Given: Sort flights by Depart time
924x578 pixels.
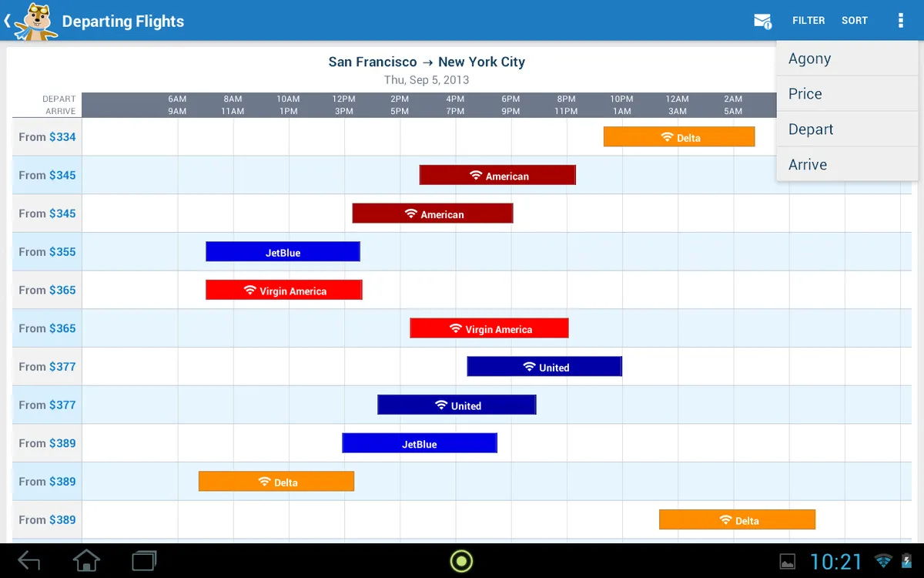Looking at the screenshot, I should (x=848, y=129).
